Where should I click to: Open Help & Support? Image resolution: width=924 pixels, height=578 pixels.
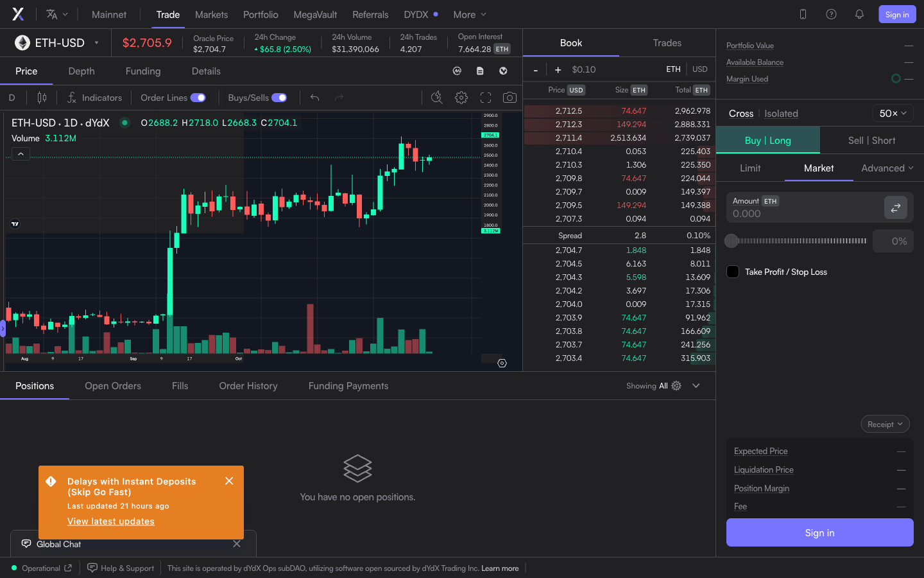click(121, 568)
